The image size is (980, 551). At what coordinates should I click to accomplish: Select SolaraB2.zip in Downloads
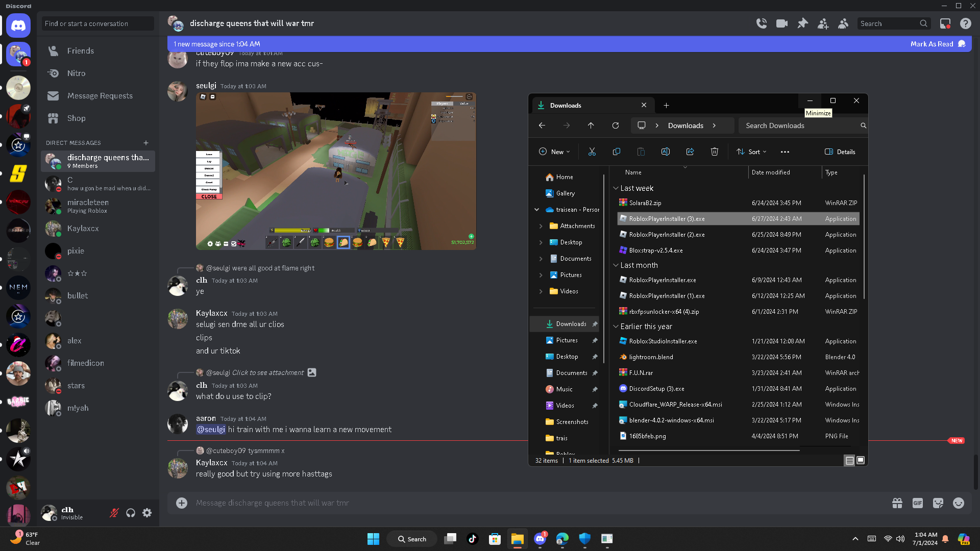click(x=738, y=203)
